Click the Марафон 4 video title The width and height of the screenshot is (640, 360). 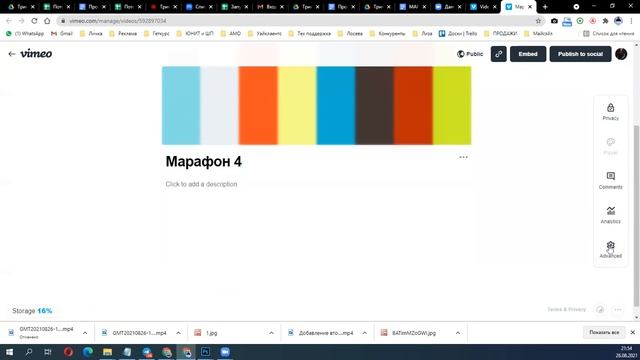pos(204,162)
